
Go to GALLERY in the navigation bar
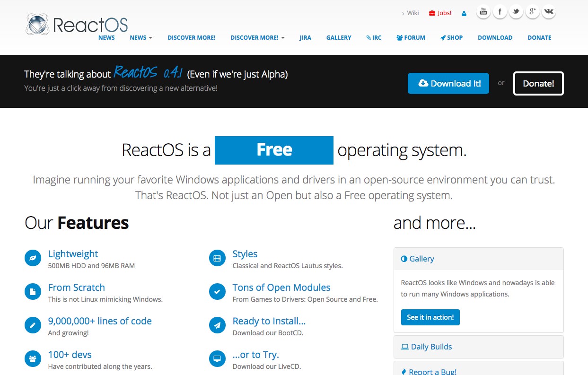(339, 38)
